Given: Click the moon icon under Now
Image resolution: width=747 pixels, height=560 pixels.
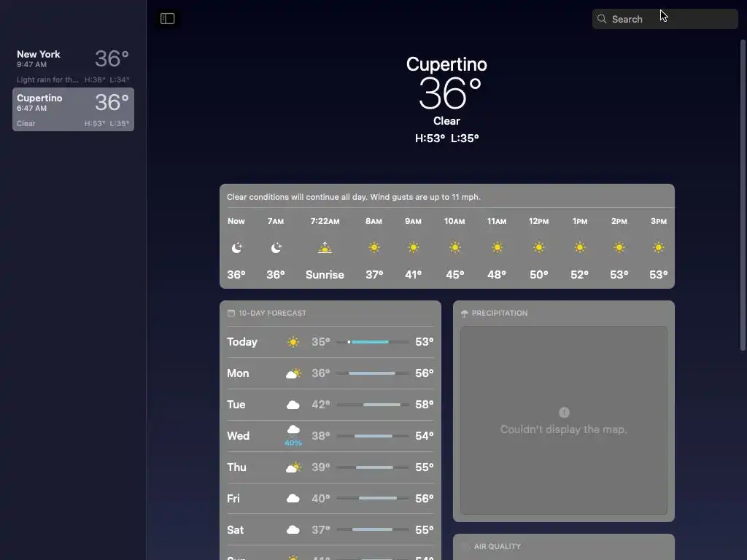Looking at the screenshot, I should tap(236, 248).
